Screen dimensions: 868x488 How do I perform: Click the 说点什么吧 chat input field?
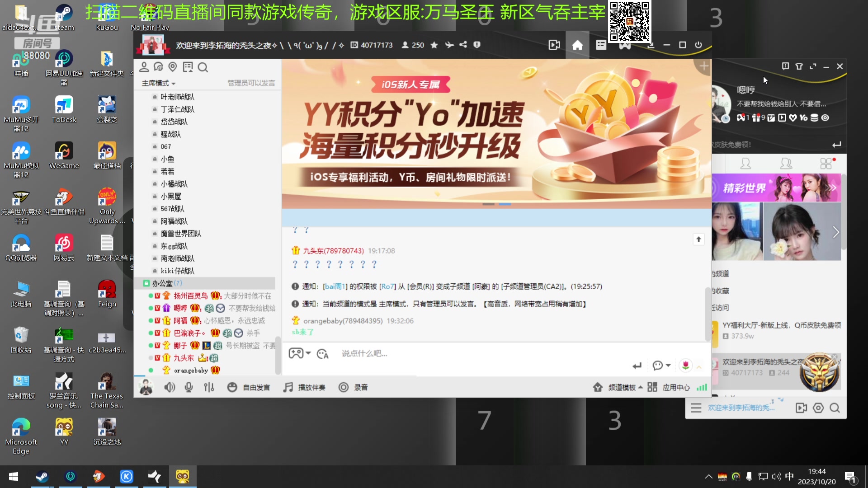pos(407,353)
